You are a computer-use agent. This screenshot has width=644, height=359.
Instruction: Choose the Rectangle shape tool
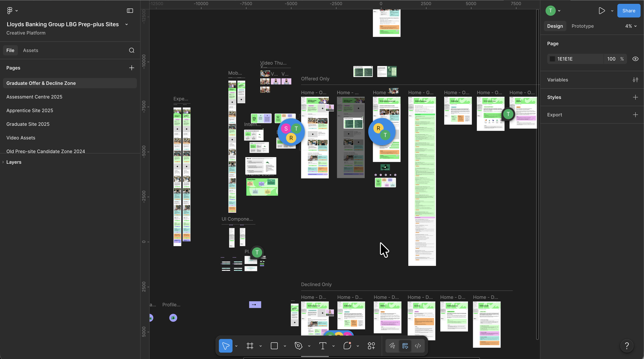click(x=274, y=346)
